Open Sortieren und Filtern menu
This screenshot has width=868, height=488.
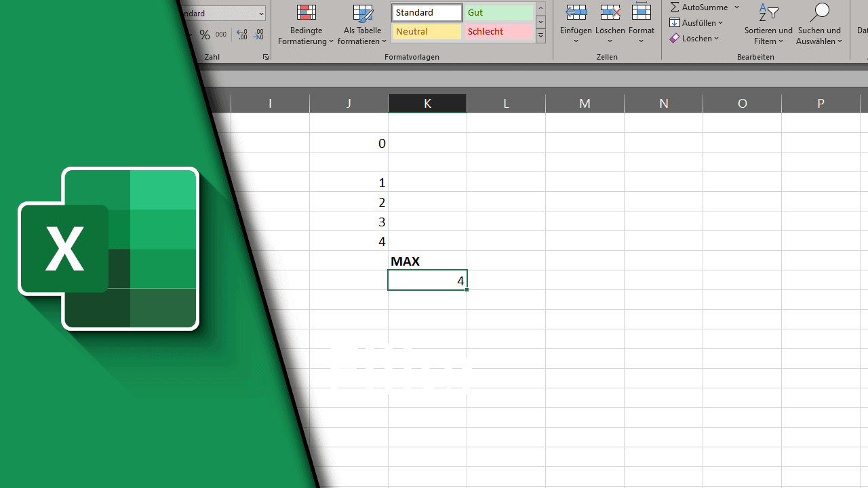[768, 25]
